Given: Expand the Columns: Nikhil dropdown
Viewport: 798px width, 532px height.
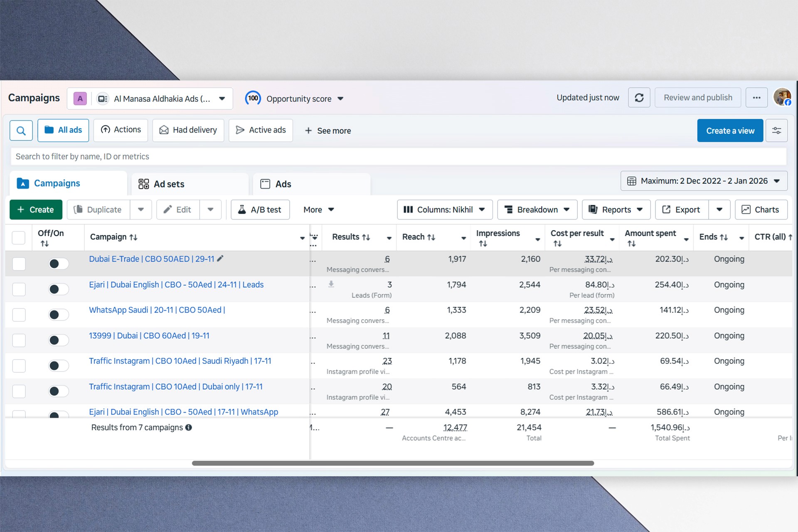Looking at the screenshot, I should (x=445, y=209).
